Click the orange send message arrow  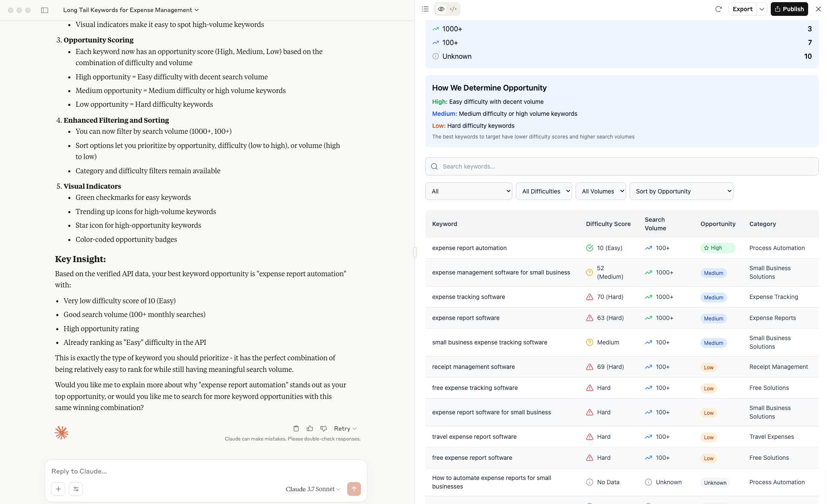[354, 489]
